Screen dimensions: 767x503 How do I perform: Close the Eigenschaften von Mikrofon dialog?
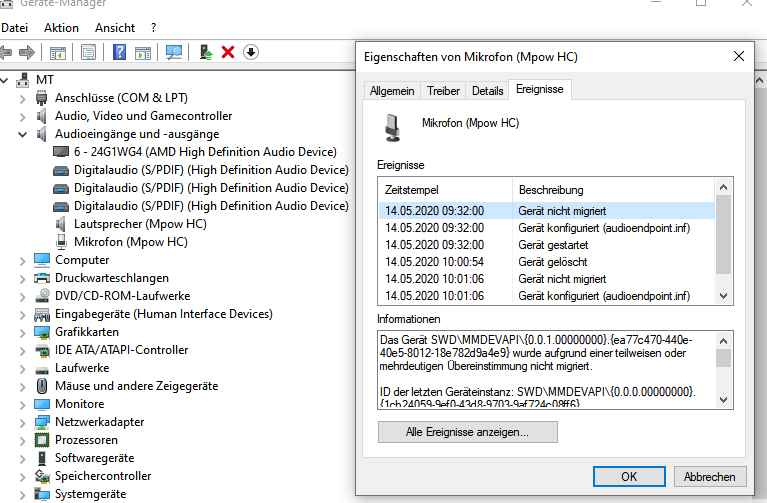click(739, 56)
